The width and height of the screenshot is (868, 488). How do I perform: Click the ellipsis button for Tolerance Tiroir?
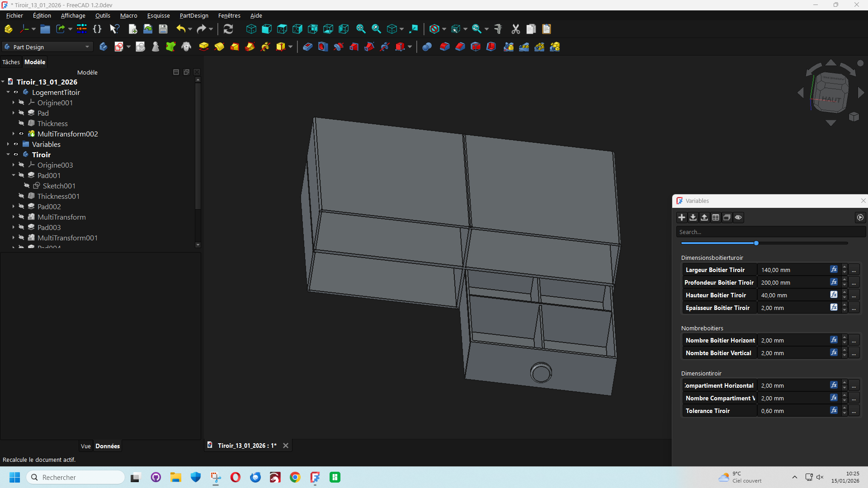854,411
